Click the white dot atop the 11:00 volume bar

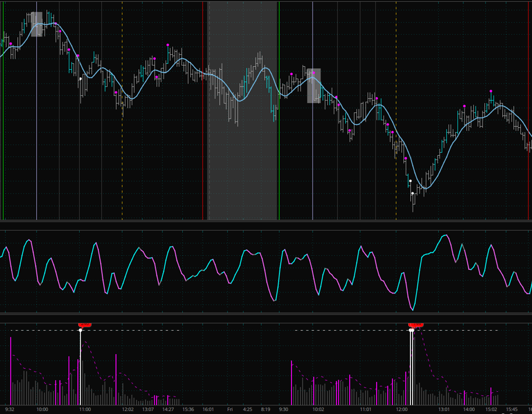pos(80,330)
